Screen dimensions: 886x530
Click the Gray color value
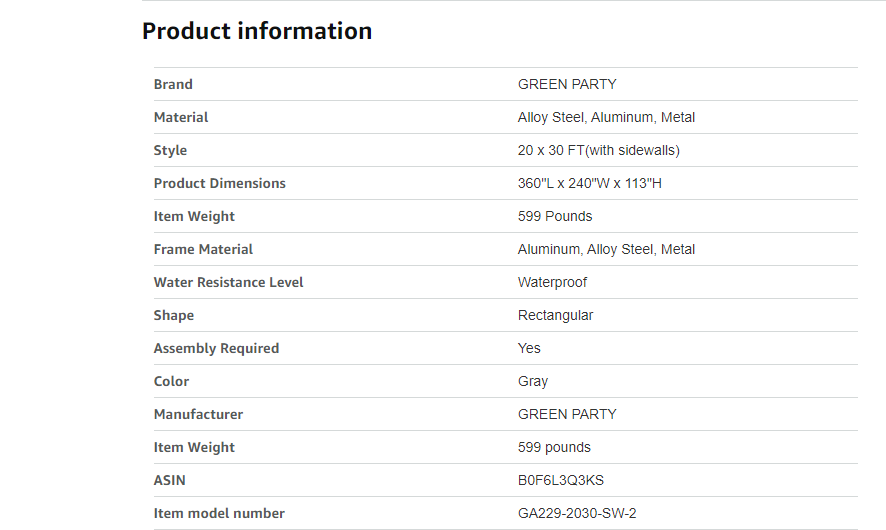[x=533, y=381]
